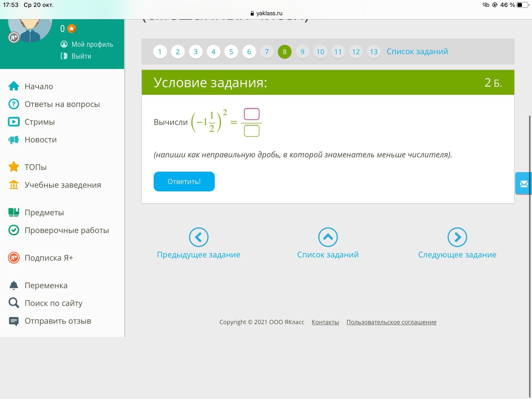Viewport: 532px width, 399px height.
Task: Open the Контакты footer link
Action: coord(325,322)
